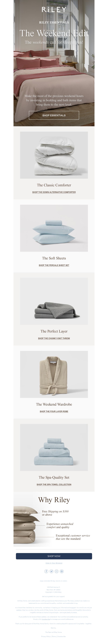Open Shop the Percale Sheet Set link
108x644 pixels.
54,265
